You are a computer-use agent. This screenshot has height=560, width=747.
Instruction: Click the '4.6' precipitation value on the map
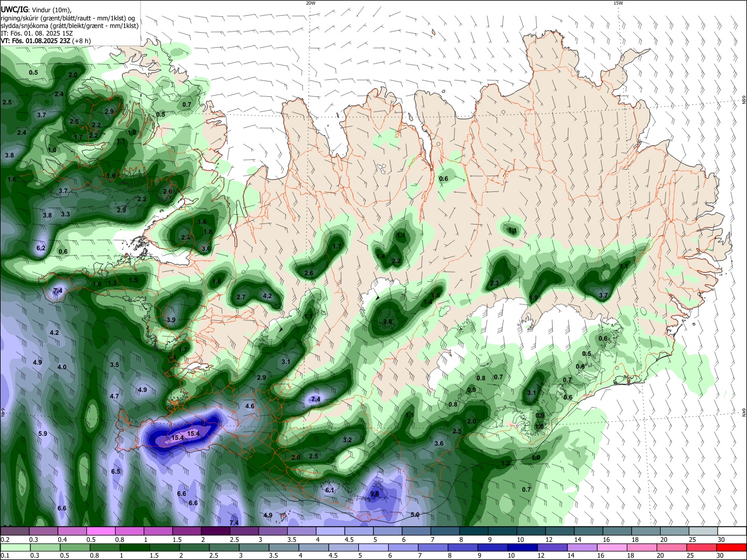250,406
